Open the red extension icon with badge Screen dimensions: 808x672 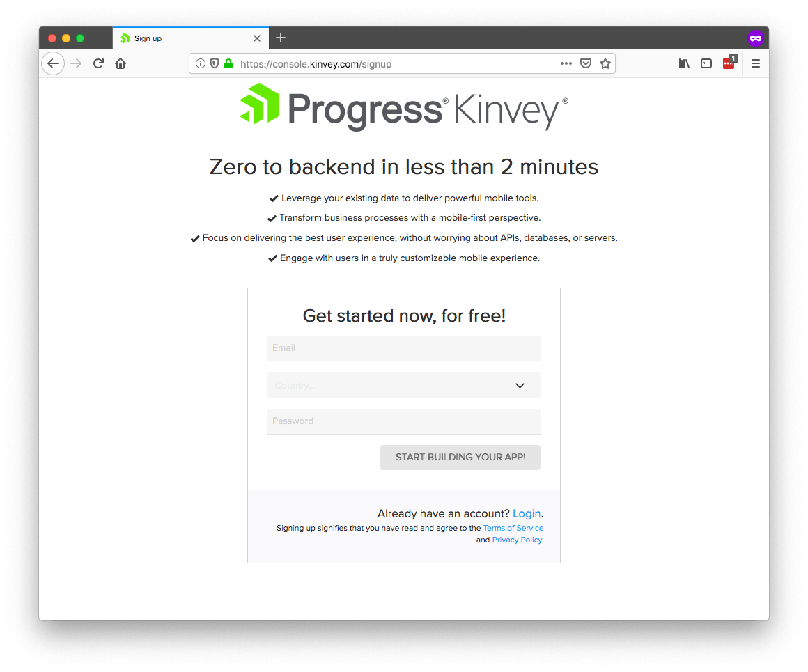click(729, 63)
